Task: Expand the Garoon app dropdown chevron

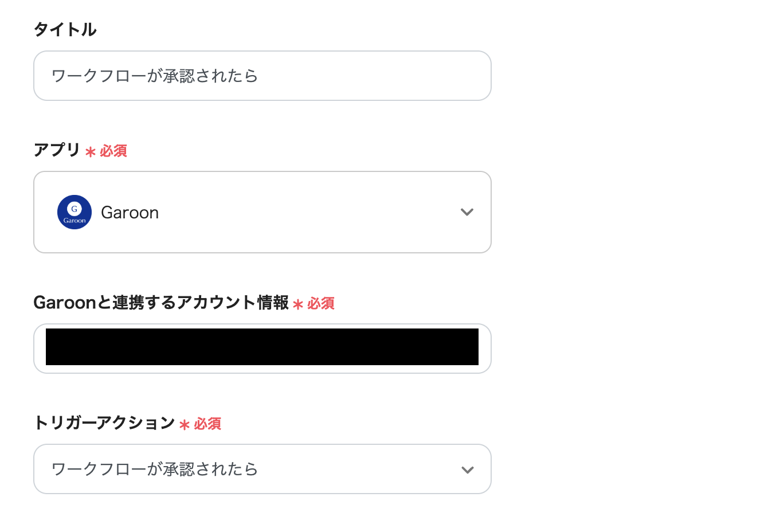Action: click(467, 212)
